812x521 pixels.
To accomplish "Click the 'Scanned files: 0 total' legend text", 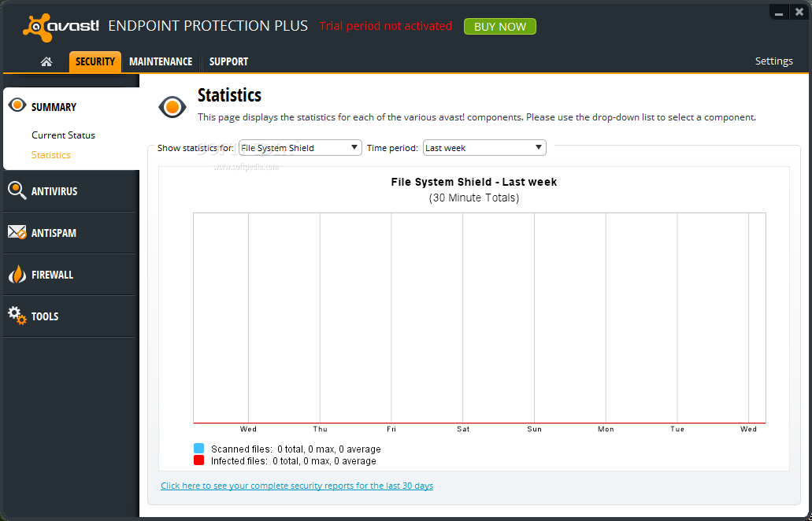I will point(295,449).
